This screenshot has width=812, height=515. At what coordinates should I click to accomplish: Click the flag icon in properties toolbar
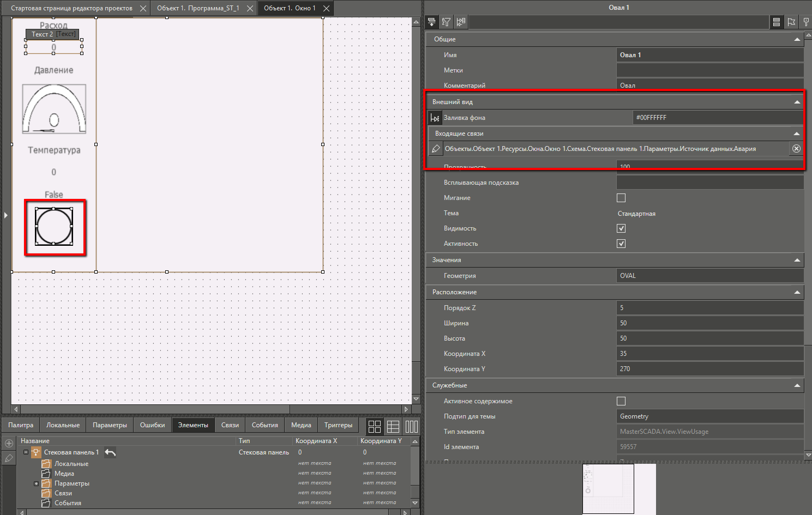coord(791,22)
